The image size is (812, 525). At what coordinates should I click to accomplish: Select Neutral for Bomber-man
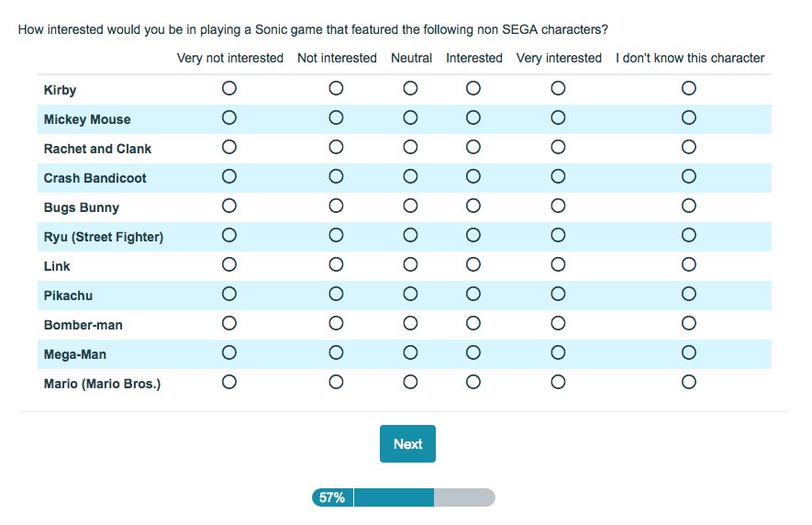coord(410,323)
